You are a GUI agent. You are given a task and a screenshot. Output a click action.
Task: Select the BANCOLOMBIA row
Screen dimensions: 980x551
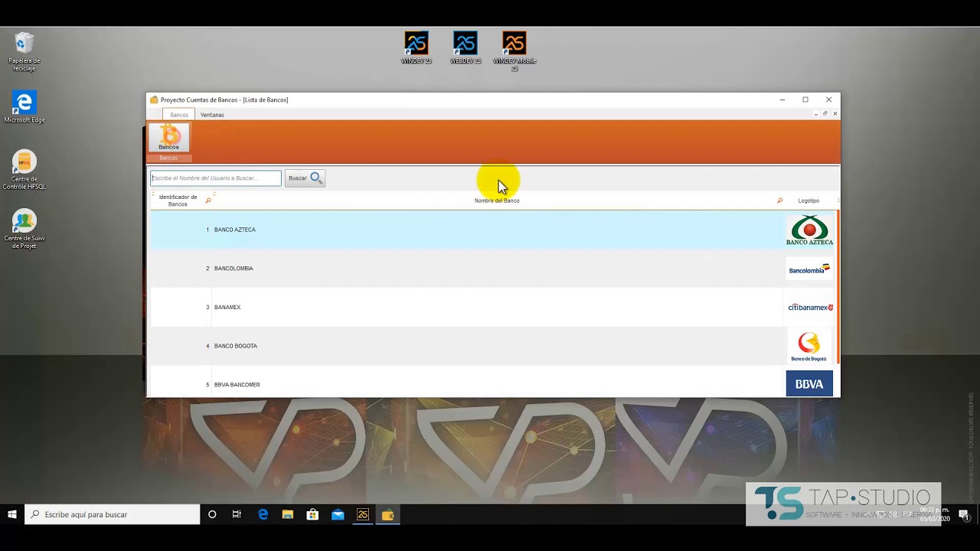tap(493, 269)
